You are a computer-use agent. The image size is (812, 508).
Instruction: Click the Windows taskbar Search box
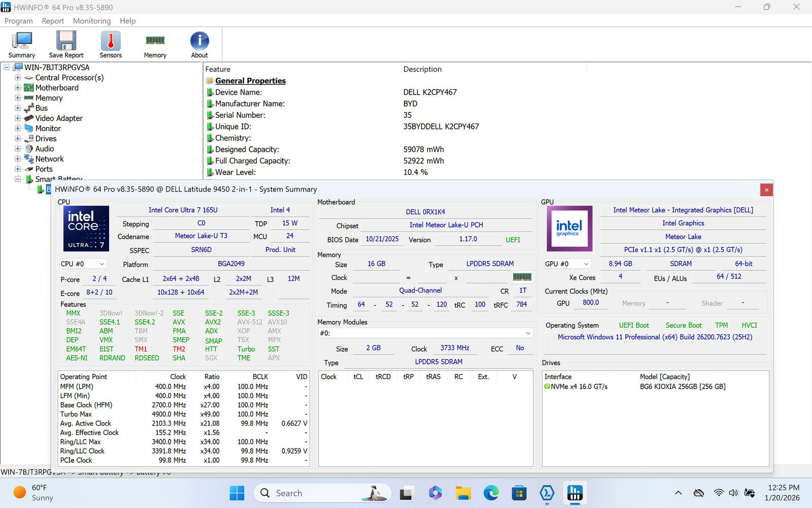[322, 493]
